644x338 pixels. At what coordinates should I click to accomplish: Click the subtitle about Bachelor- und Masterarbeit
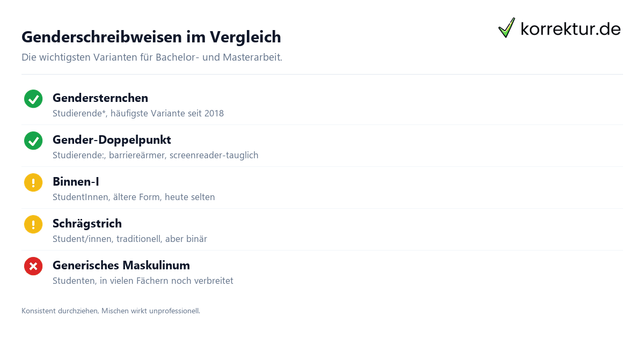click(x=152, y=57)
